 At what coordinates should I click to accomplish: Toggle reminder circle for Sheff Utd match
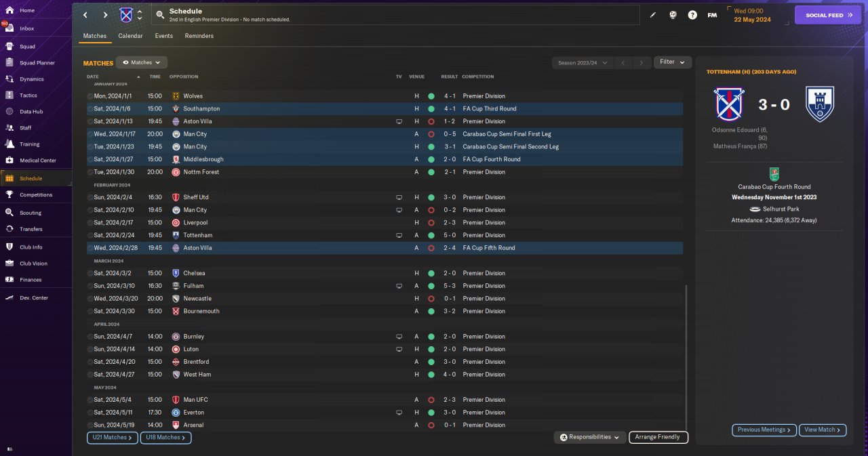tap(90, 197)
